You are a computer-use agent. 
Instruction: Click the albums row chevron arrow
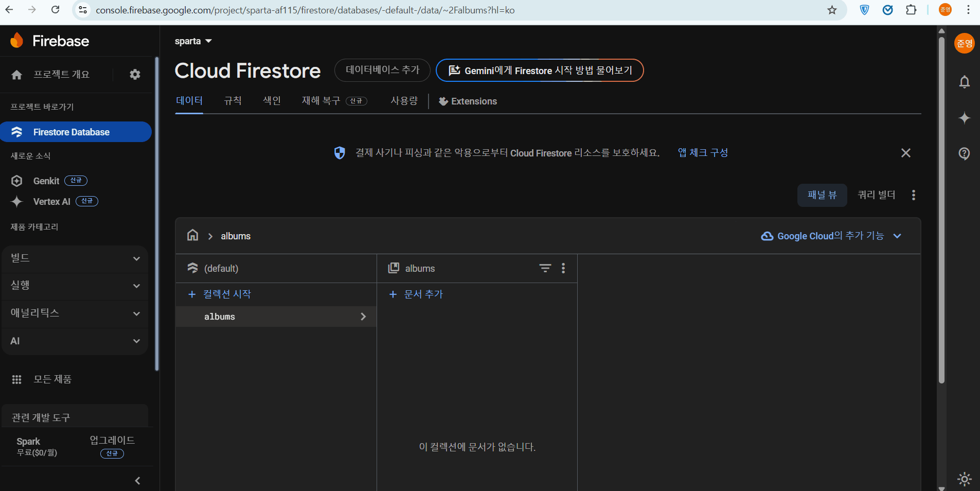(x=363, y=317)
